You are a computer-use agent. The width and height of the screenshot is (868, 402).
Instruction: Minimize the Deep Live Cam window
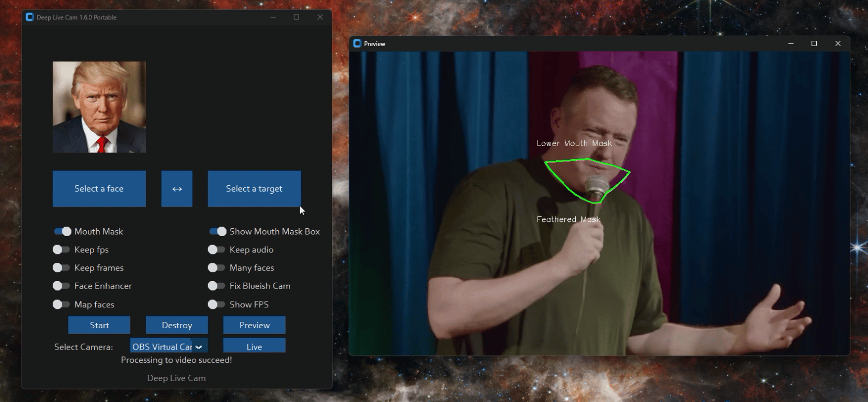click(x=273, y=17)
